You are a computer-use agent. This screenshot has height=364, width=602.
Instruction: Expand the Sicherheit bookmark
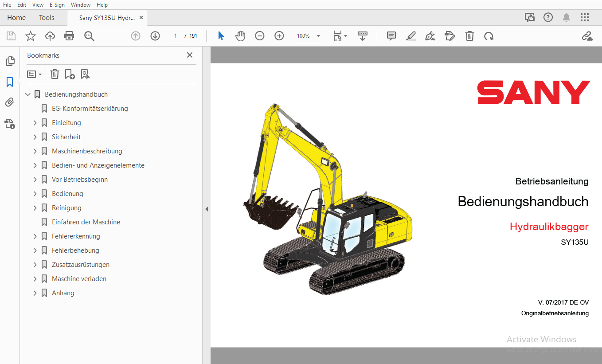35,137
